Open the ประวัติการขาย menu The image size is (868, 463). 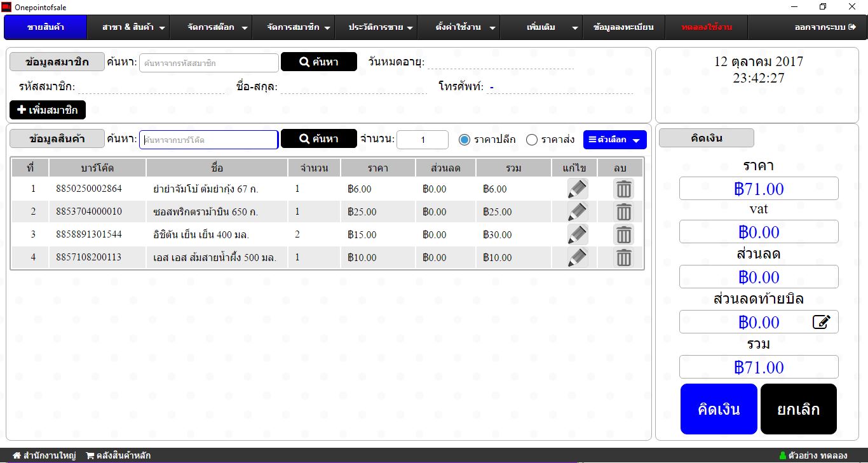[x=381, y=27]
